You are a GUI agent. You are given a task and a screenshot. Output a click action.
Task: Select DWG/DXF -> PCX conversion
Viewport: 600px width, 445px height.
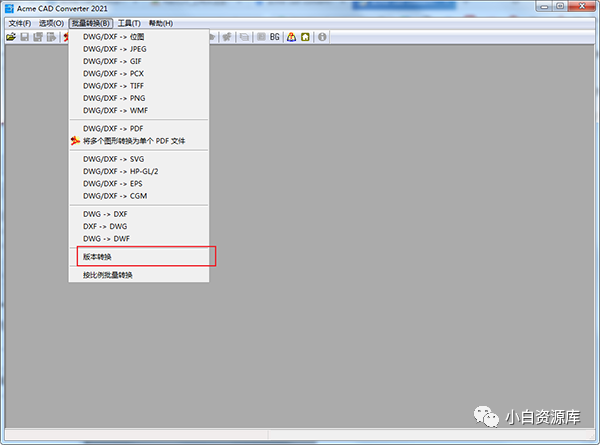[139, 73]
